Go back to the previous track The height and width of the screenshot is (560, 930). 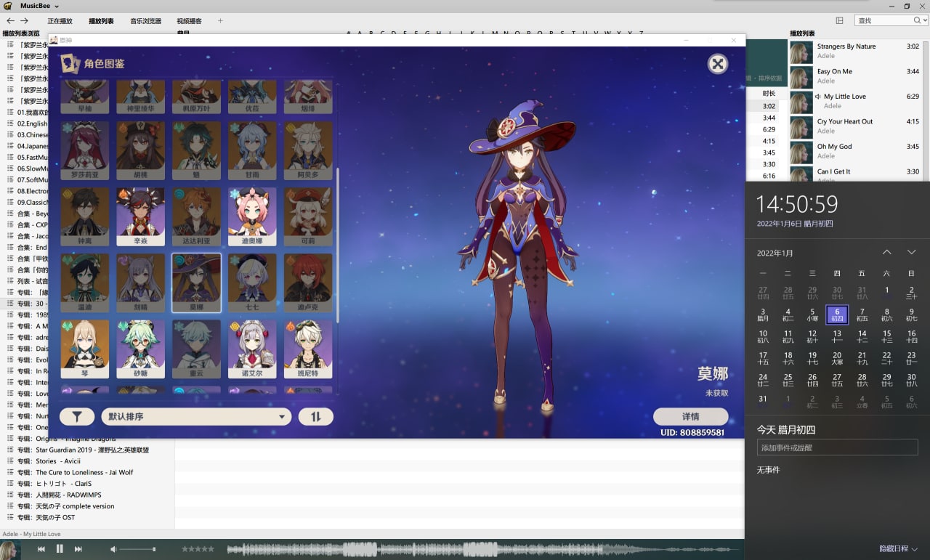coord(41,549)
